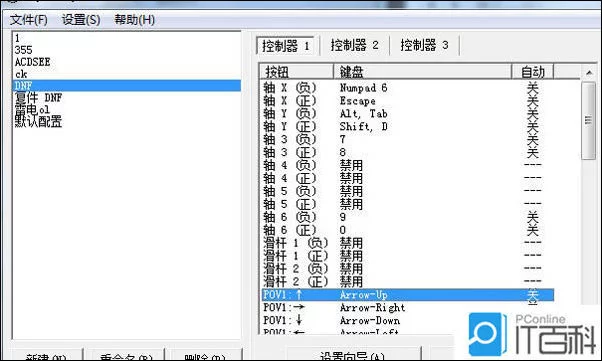Screen dimensions: 602x361
Task: Select the 轴 5 (负) 禁用 row
Action: click(408, 191)
